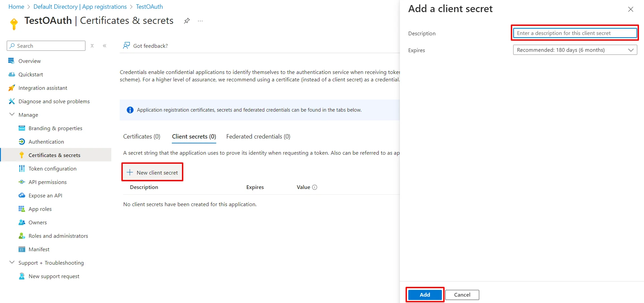Open the App roles section
Viewport: 644px width, 303px height.
click(x=40, y=209)
